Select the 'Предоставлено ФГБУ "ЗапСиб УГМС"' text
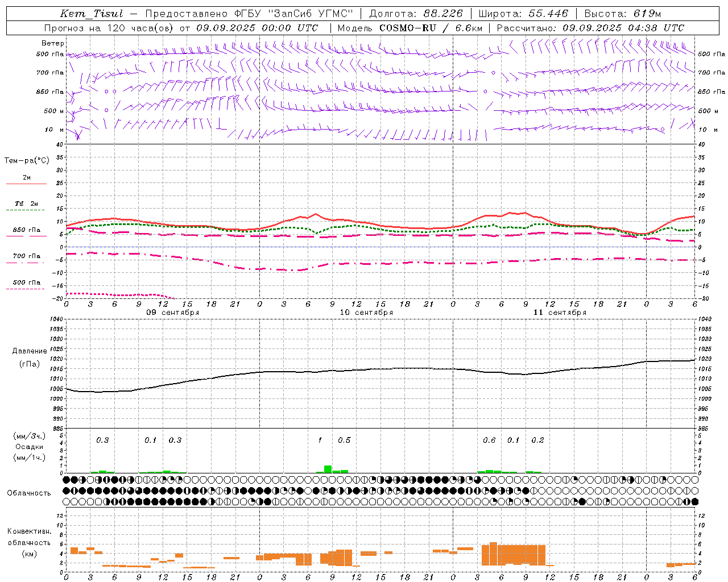728x582 pixels. (249, 14)
